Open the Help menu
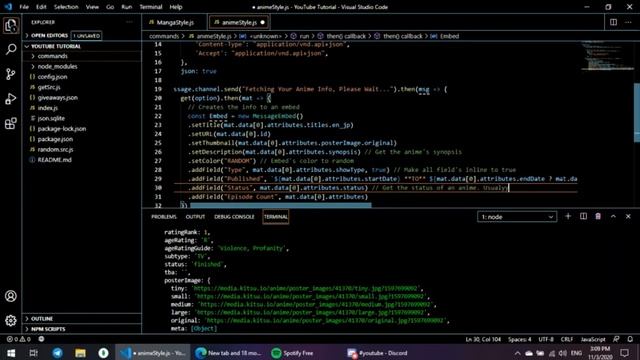Image resolution: width=640 pixels, height=360 pixels. pyautogui.click(x=176, y=7)
